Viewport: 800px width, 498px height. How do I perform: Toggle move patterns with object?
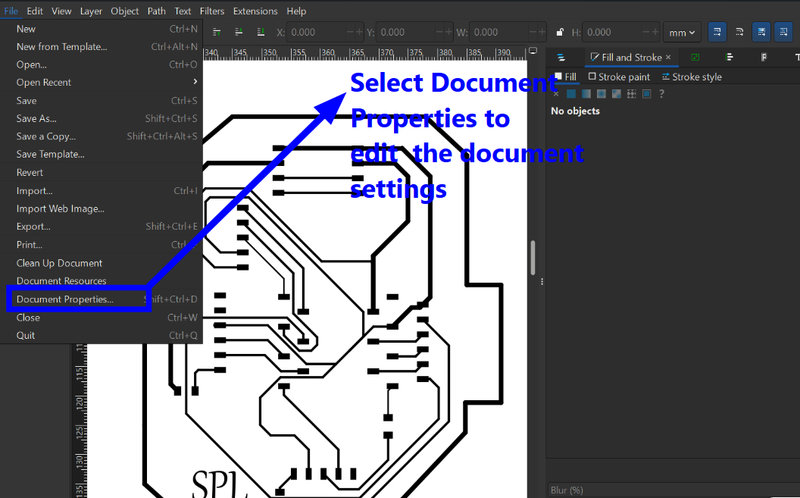pos(783,32)
